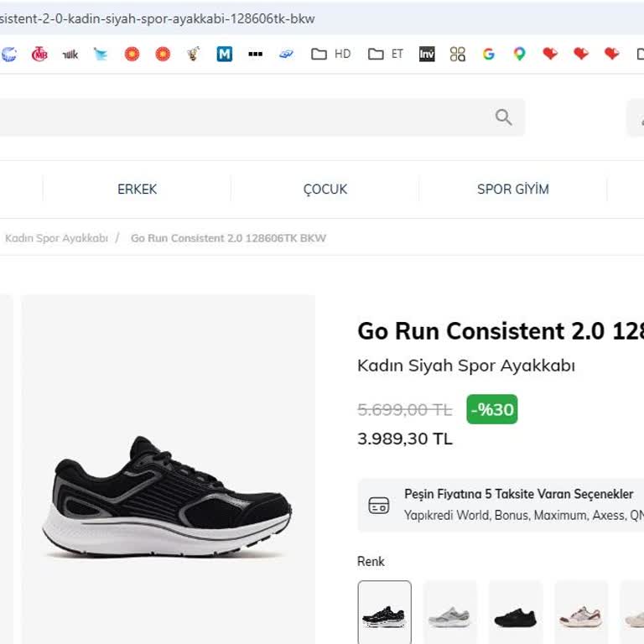The image size is (644, 644).
Task: Select the all-black color variant thumbnail
Action: pos(516,612)
